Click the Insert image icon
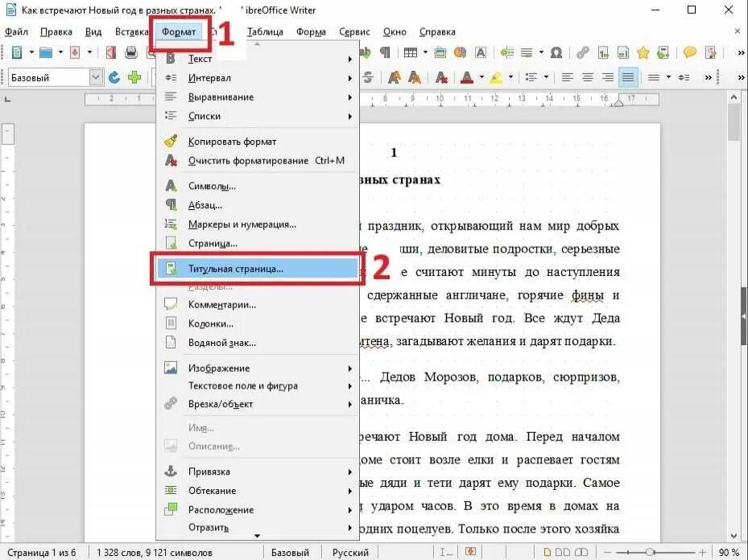This screenshot has height=560, width=748. coord(440,52)
